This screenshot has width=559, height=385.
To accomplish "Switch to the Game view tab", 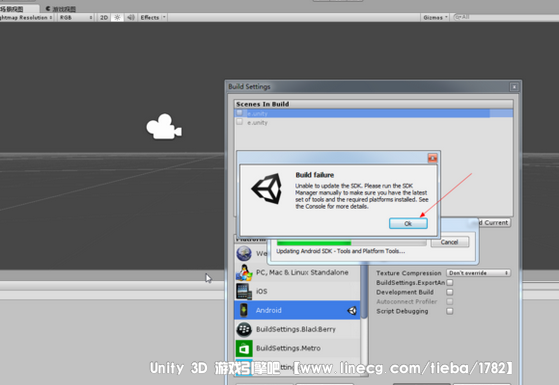I will (61, 9).
